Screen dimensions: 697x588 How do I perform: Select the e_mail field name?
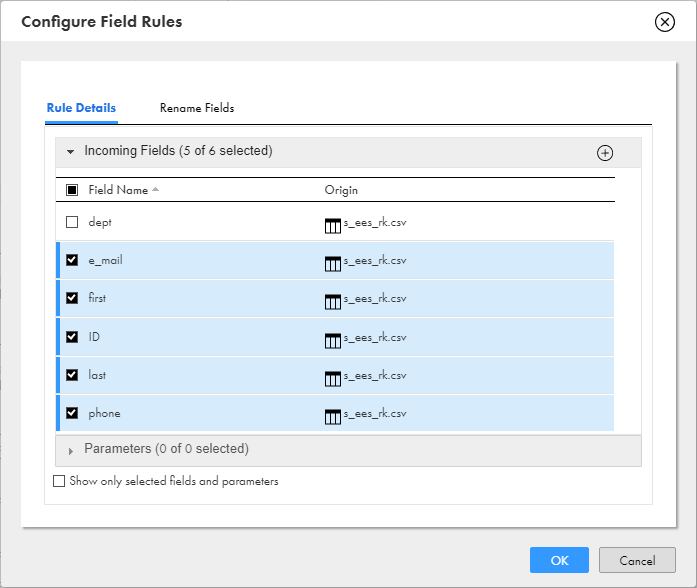click(x=105, y=260)
